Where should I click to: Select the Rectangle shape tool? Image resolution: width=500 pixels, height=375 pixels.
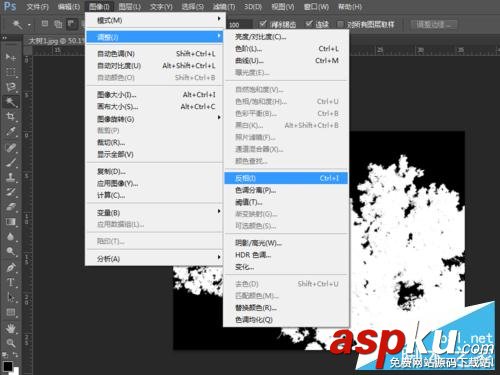pos(11,312)
